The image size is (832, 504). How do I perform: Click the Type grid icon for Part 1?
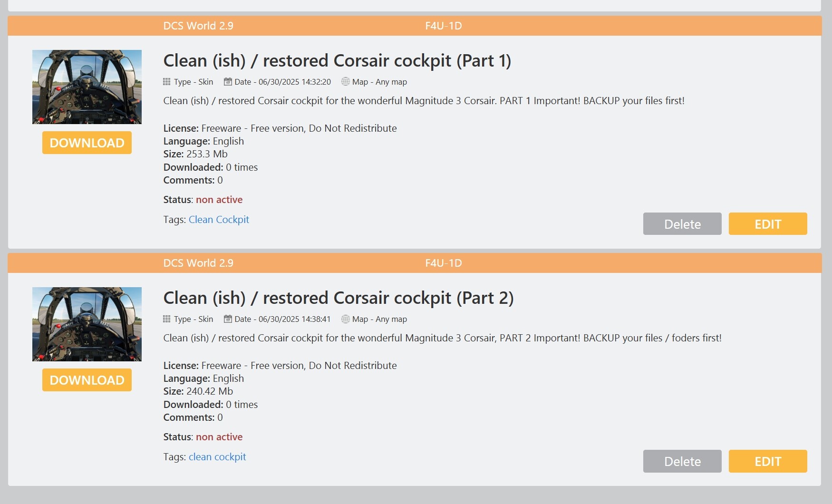[166, 82]
